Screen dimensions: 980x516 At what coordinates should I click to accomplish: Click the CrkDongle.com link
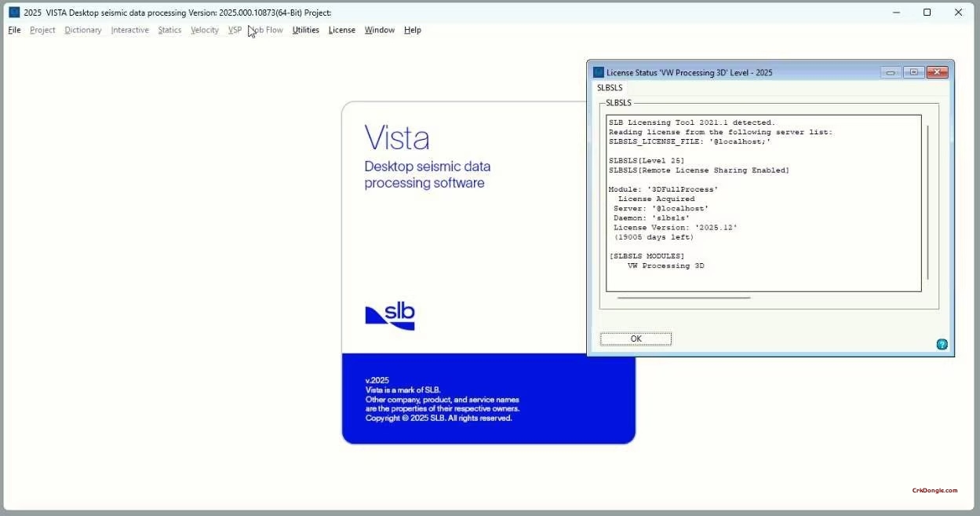coord(934,490)
